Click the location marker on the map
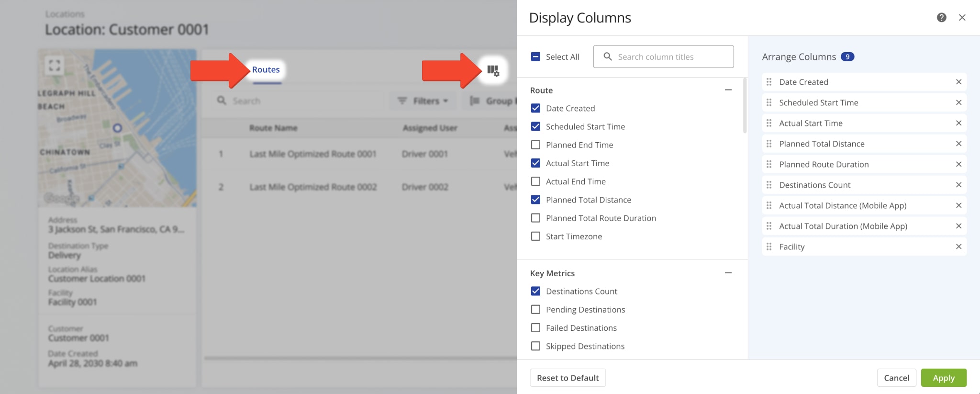The height and width of the screenshot is (394, 980). (117, 128)
